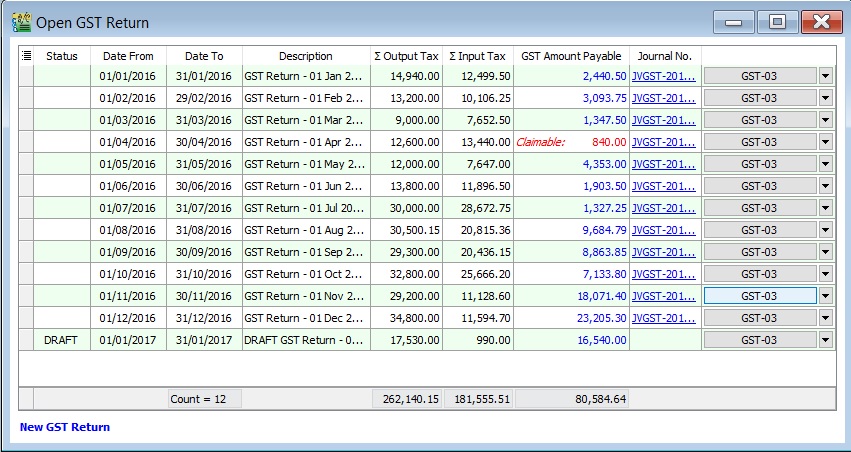Close the Open GST Return window

[820, 20]
